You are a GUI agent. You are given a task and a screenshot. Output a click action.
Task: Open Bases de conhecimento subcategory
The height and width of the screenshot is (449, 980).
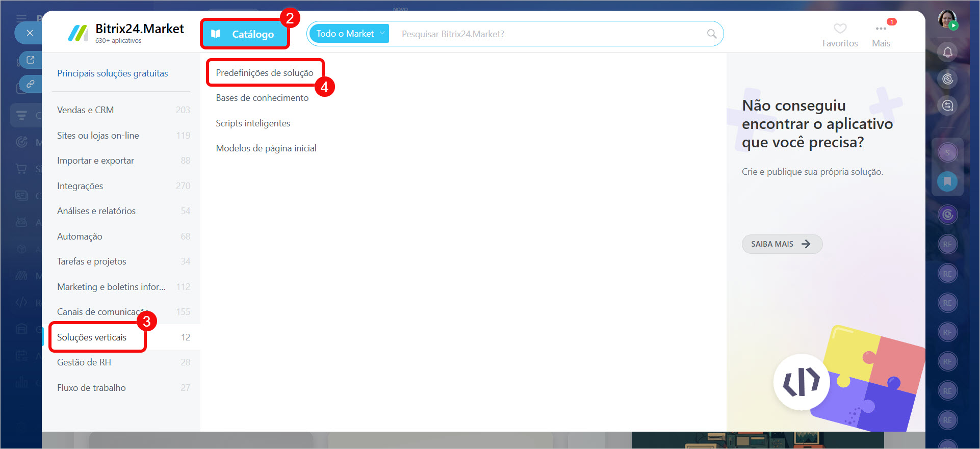pos(262,98)
